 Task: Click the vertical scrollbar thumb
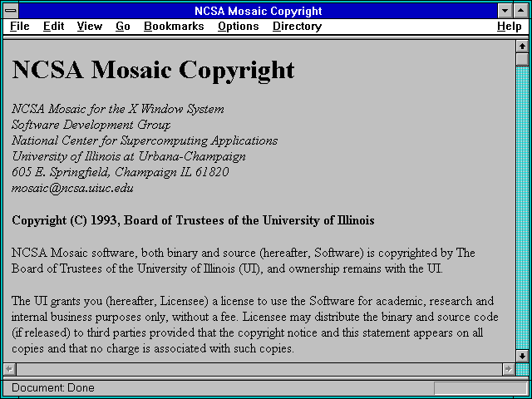[x=522, y=59]
